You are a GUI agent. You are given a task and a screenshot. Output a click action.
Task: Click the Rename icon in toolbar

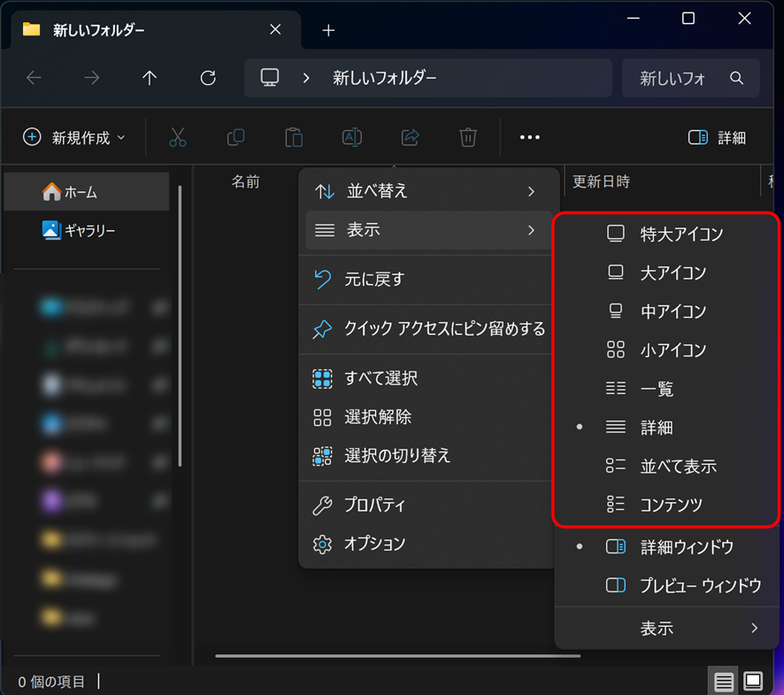pos(351,137)
